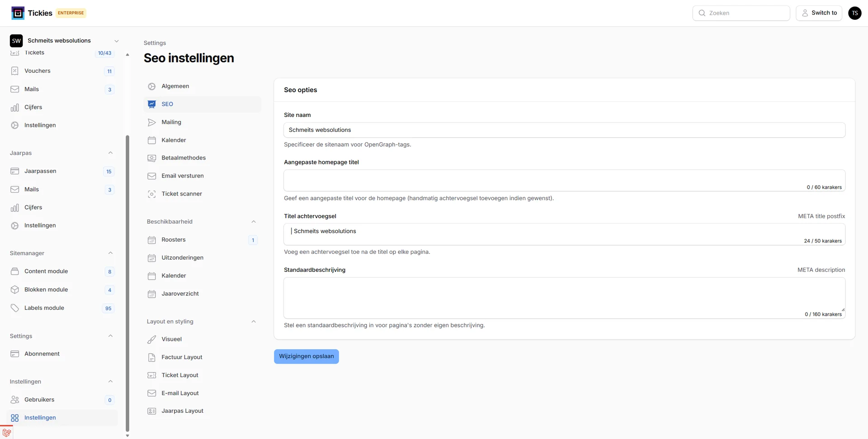This screenshot has height=439, width=868.
Task: Switch to Ticket Layout settings
Action: tap(180, 375)
